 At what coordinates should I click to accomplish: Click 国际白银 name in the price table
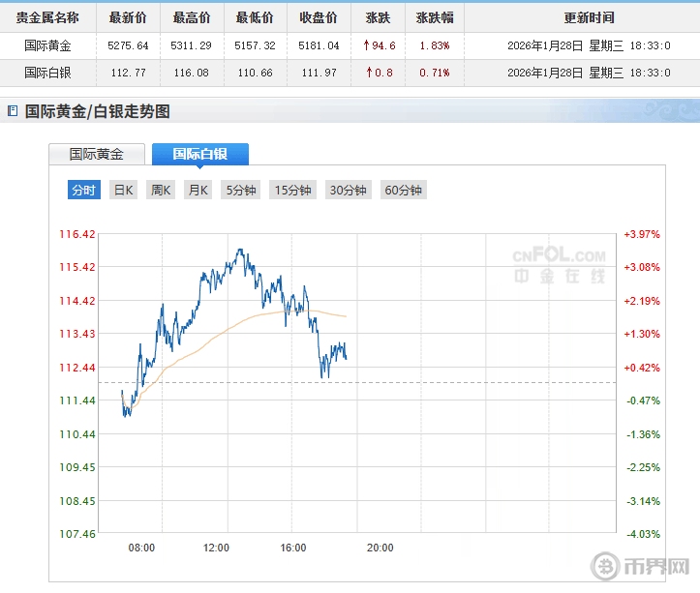click(47, 73)
